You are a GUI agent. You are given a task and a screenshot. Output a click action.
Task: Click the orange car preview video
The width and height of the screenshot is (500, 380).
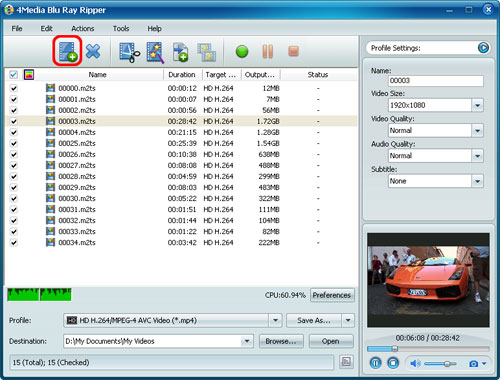[x=428, y=280]
